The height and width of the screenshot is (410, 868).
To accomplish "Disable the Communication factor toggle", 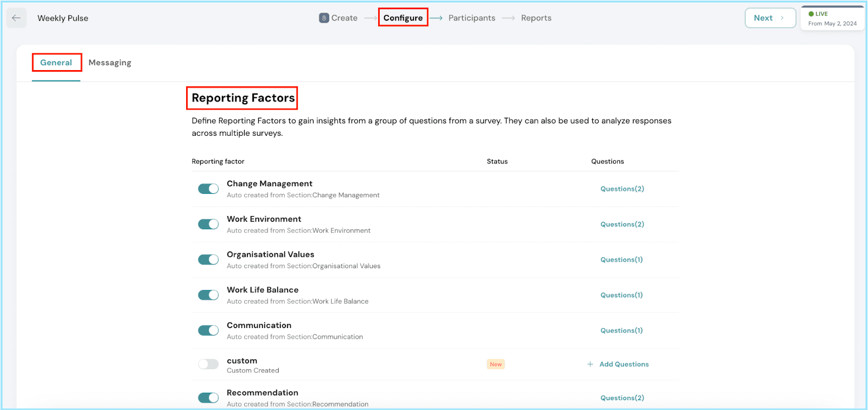I will coord(208,331).
